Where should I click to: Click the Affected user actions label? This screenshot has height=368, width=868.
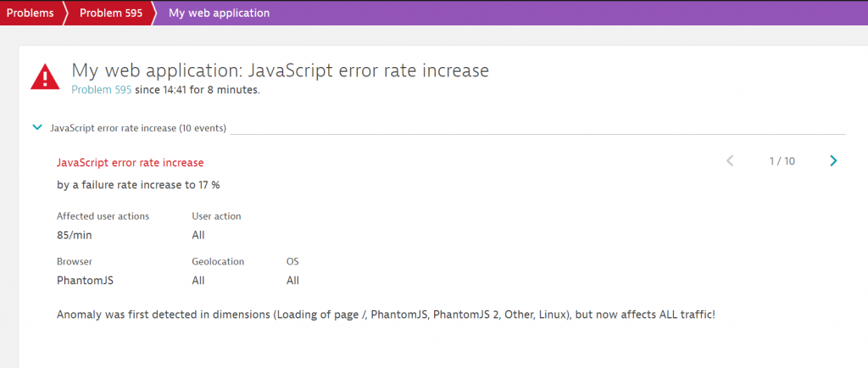pos(103,216)
